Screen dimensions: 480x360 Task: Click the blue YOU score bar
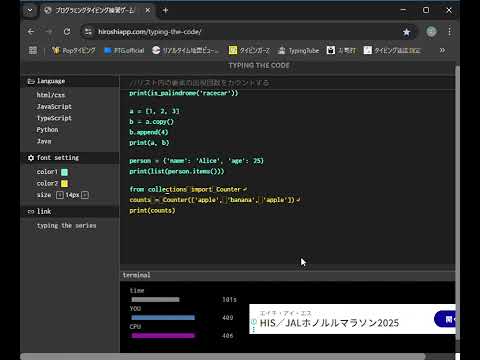click(163, 318)
